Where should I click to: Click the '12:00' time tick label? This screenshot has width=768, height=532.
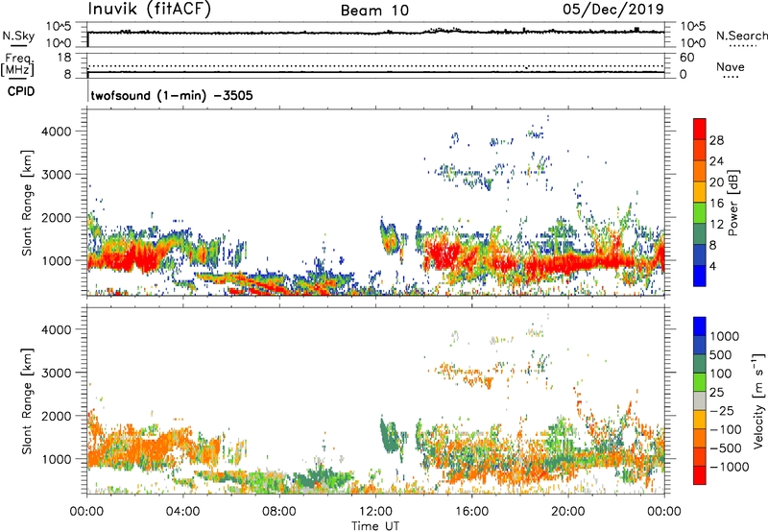click(375, 512)
